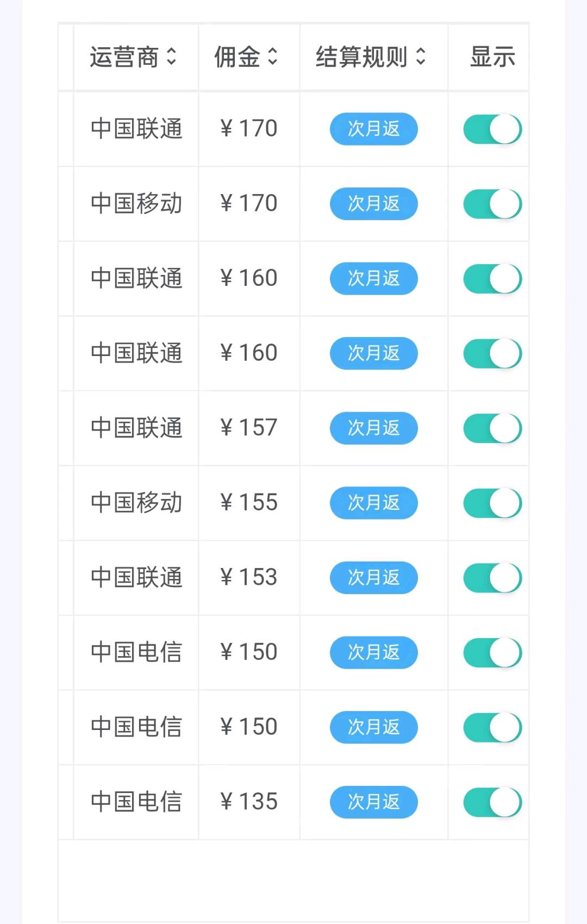Toggle display switch for 中国移动 ¥170 row
587x924 pixels.
(x=492, y=204)
